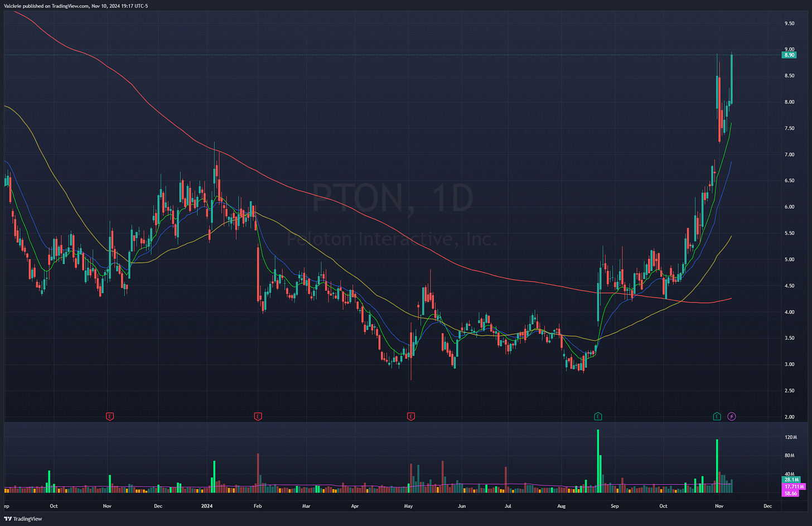Click the 3.50 price axis label
This screenshot has width=812, height=526.
point(790,338)
